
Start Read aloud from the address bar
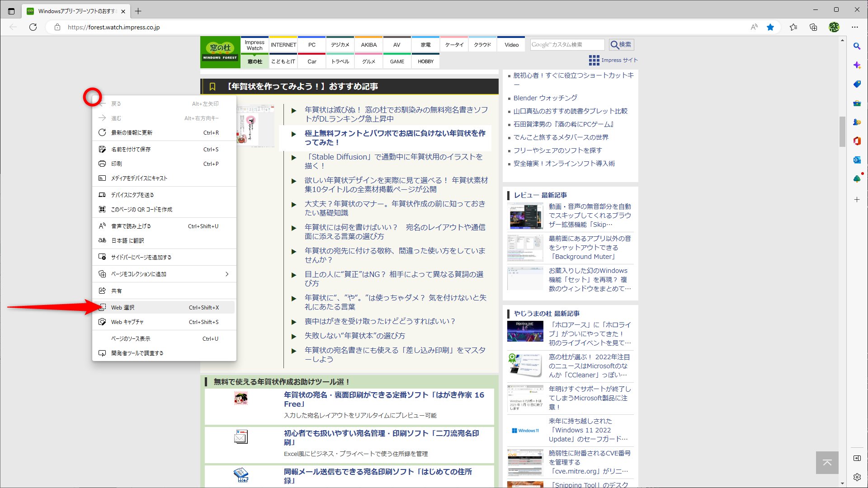click(x=754, y=27)
